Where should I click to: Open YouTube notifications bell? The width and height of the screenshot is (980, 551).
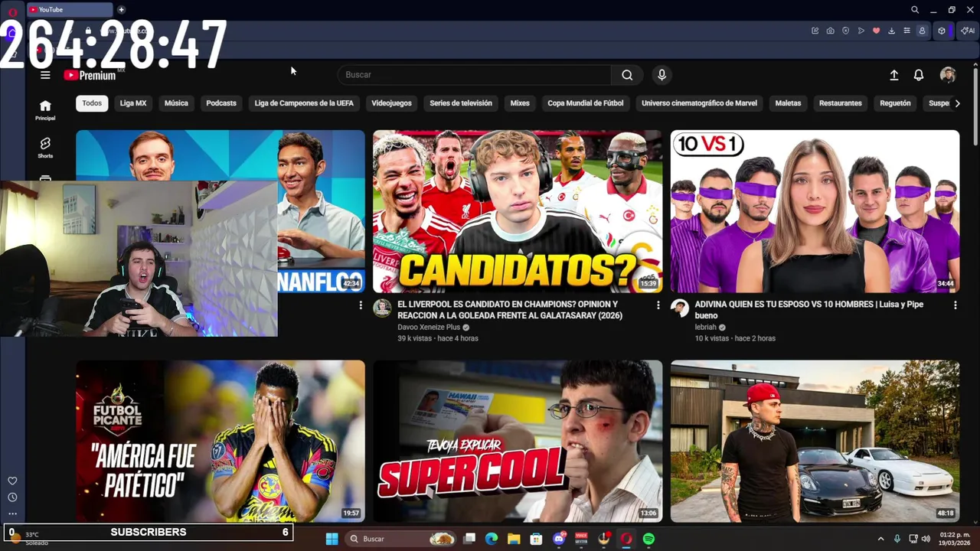click(x=919, y=75)
